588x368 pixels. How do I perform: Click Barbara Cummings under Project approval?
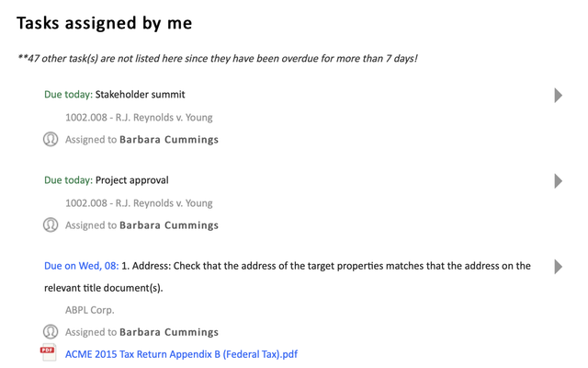tap(169, 225)
